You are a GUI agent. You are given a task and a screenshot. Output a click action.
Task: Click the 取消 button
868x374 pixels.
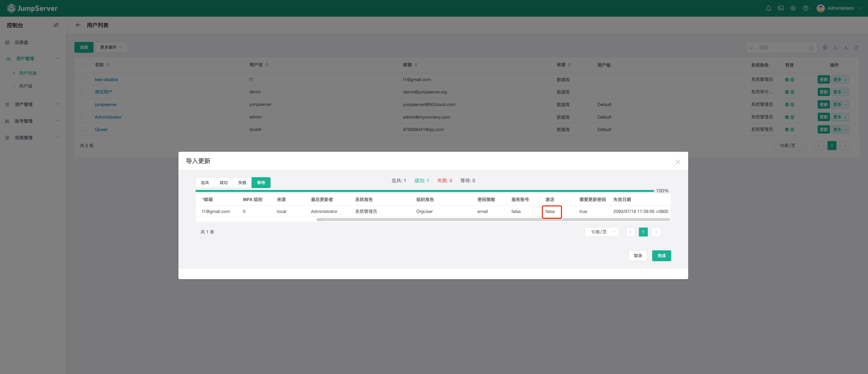coord(638,256)
